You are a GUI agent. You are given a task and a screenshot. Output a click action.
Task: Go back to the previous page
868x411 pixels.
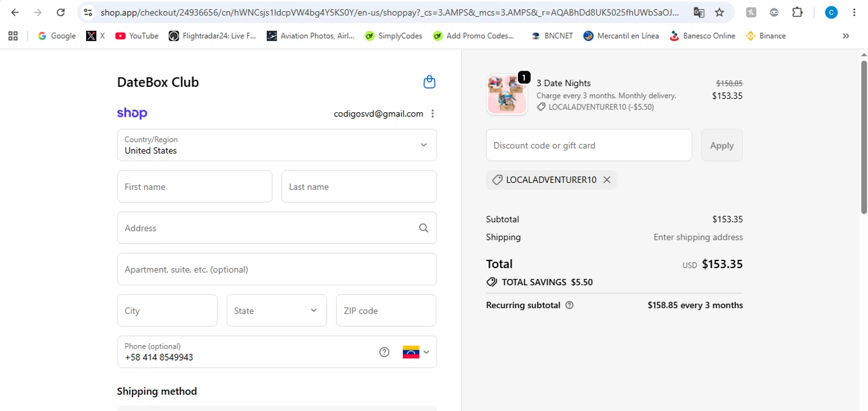coord(15,12)
